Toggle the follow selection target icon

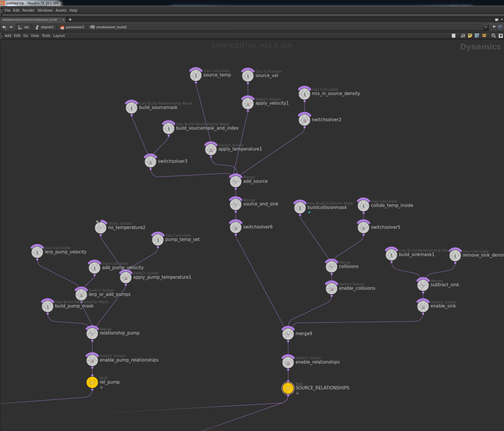point(500,27)
